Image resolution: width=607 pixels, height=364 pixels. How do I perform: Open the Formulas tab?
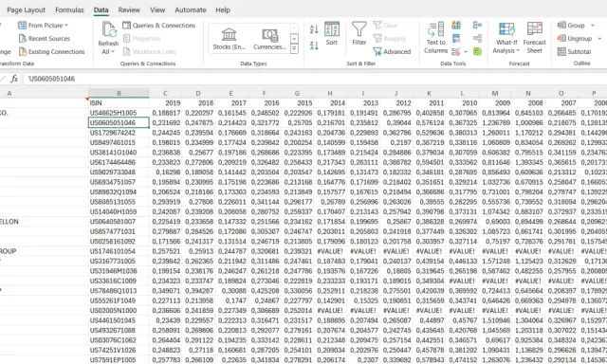tap(69, 9)
